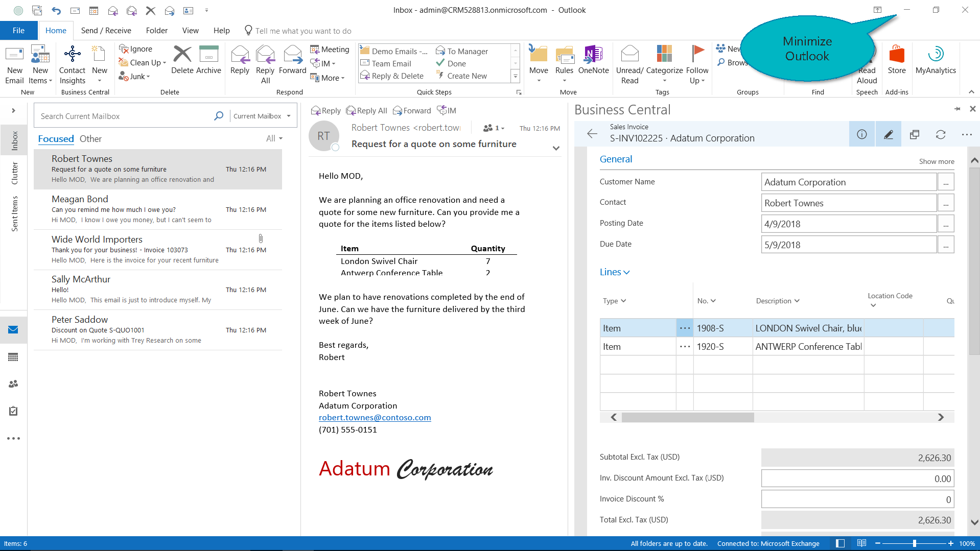
Task: Open the Calendar view from the sidebar
Action: point(13,357)
